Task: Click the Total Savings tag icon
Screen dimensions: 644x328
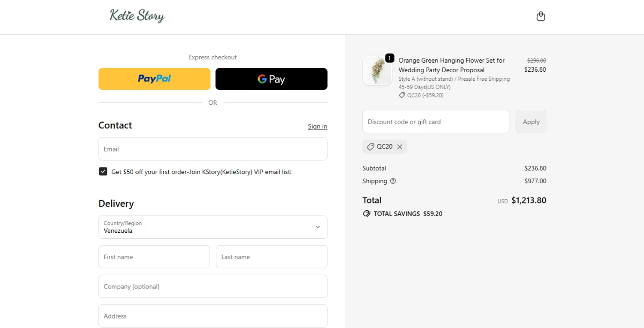Action: (366, 214)
